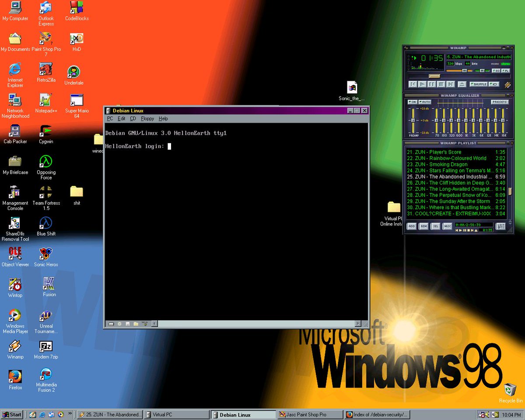Open the RetroZilla browser shortcut

46,73
